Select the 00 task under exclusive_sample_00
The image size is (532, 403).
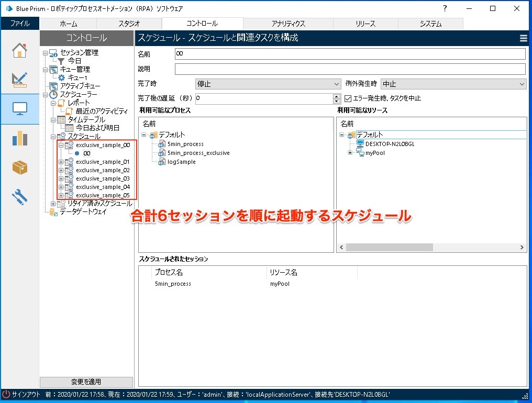pyautogui.click(x=87, y=153)
